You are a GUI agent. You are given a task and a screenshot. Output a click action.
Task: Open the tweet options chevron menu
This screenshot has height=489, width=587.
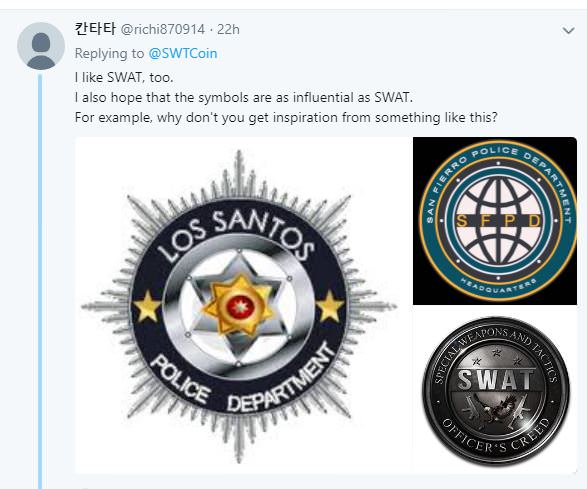[x=568, y=30]
